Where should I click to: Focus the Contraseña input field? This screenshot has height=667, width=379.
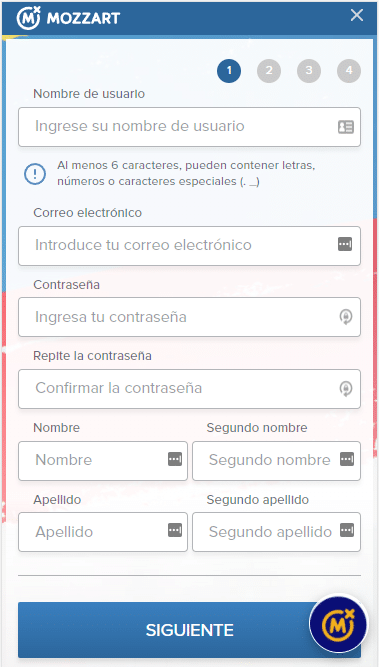tap(189, 317)
